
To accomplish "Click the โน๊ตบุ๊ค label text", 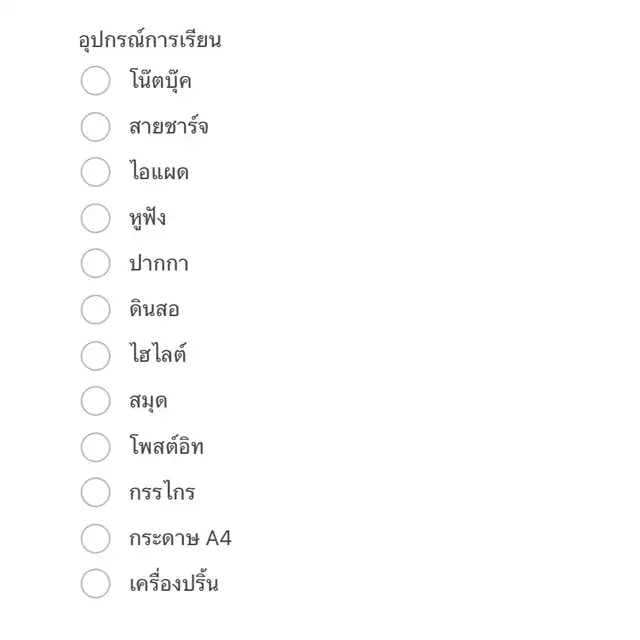I will 160,80.
